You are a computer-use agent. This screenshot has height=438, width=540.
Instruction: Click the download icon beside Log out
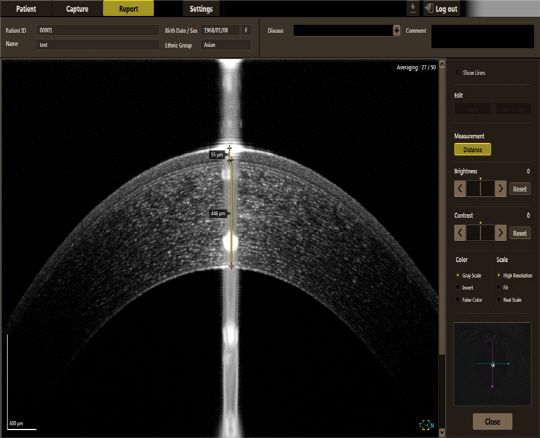coord(413,9)
